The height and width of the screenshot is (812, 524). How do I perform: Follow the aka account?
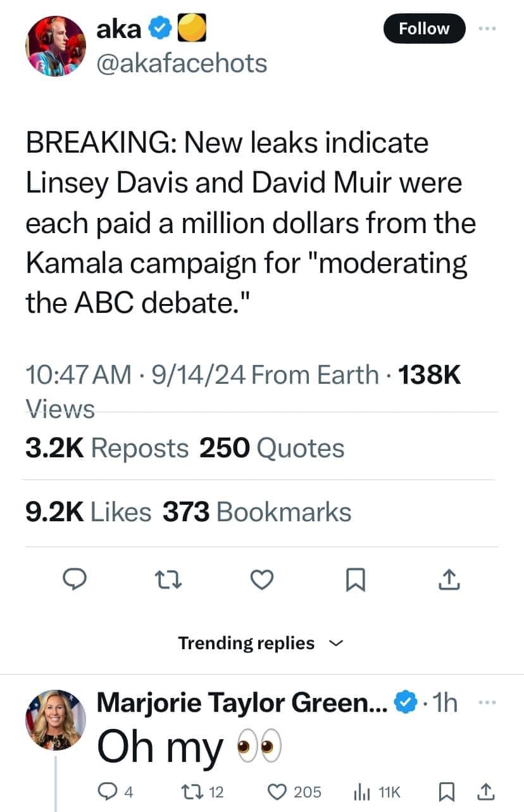point(424,29)
